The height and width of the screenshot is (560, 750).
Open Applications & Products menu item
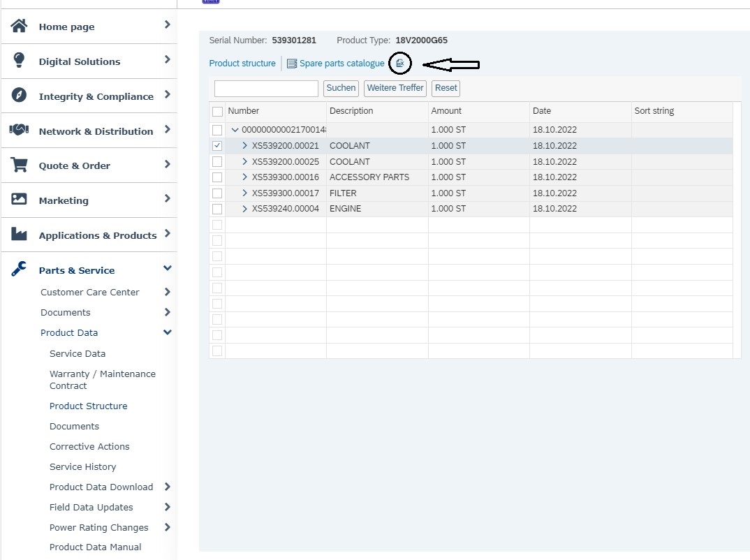98,236
